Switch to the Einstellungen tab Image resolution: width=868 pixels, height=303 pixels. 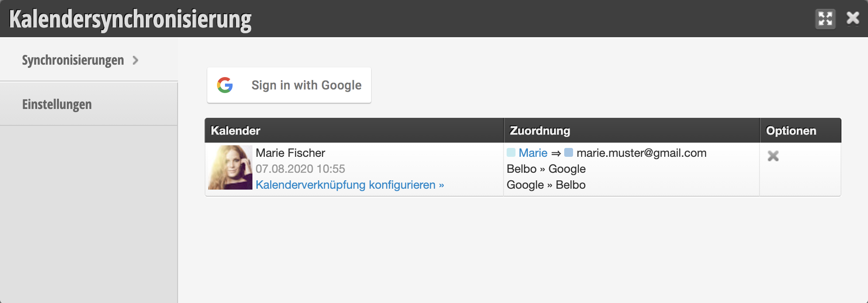[x=89, y=104]
